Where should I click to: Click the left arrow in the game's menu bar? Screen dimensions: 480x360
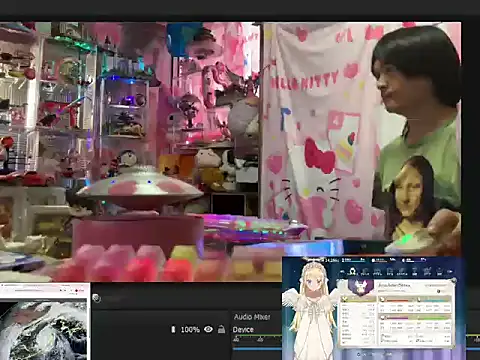341,272
